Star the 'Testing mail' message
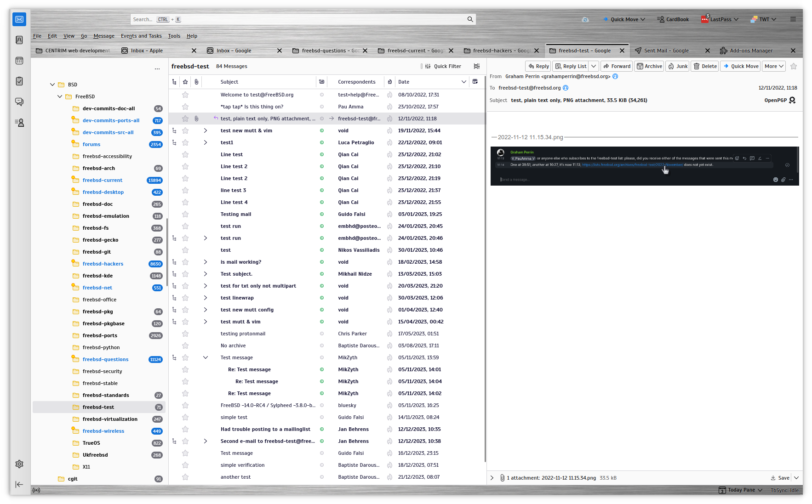The height and width of the screenshot is (504, 812). coord(185,214)
